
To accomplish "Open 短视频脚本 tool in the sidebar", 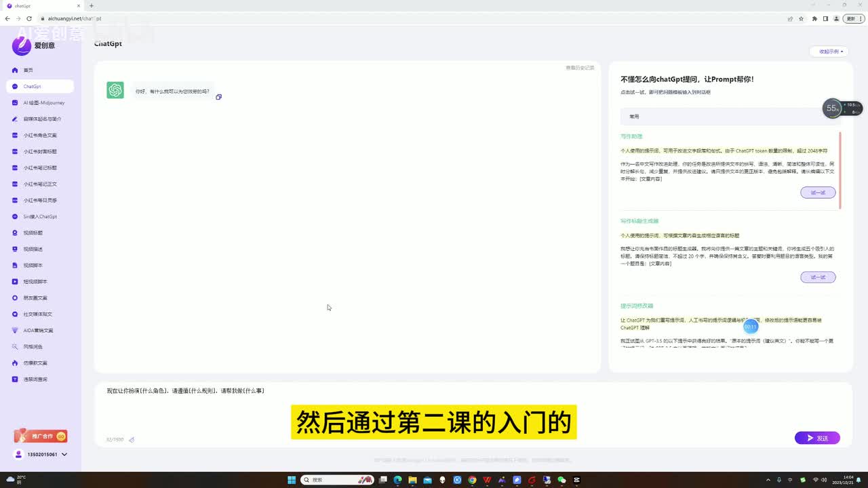I will pos(35,282).
